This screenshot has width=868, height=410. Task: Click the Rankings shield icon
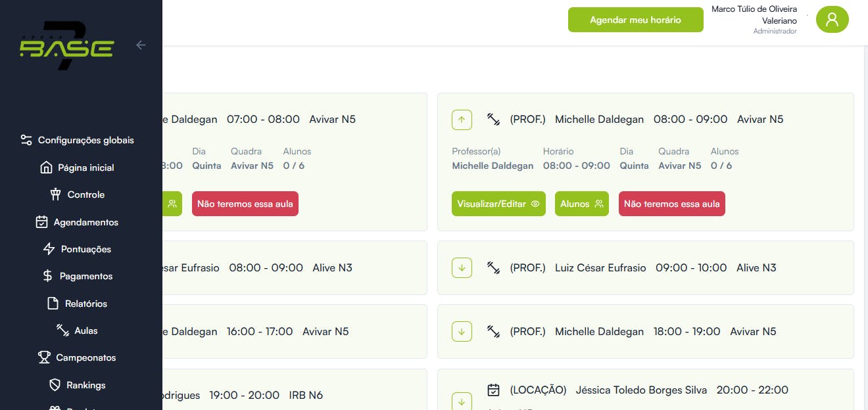(55, 385)
